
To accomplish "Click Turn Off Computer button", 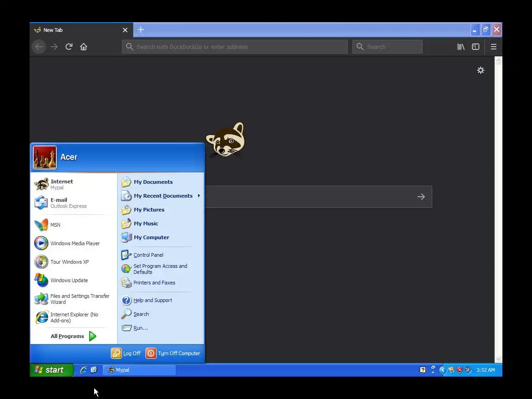I will pyautogui.click(x=173, y=353).
